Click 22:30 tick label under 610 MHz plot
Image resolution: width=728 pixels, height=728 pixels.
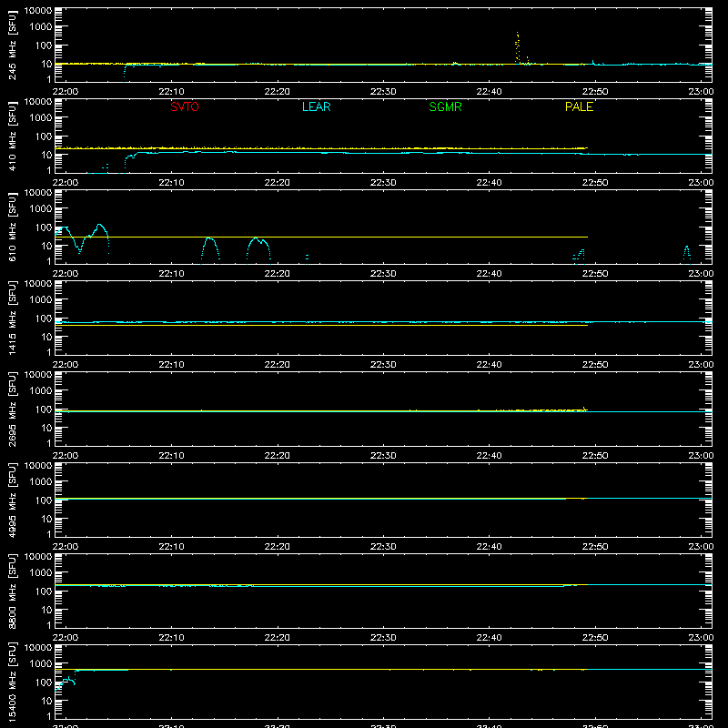pos(383,274)
